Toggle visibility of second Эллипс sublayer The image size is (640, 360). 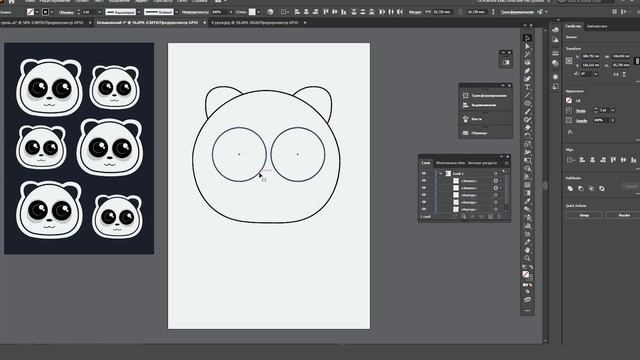(x=424, y=188)
